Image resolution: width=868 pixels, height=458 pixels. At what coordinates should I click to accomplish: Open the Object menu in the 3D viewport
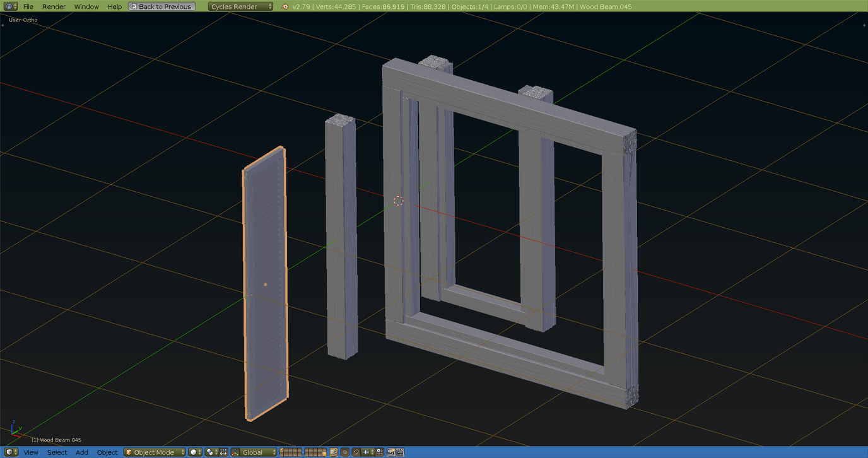coord(107,452)
